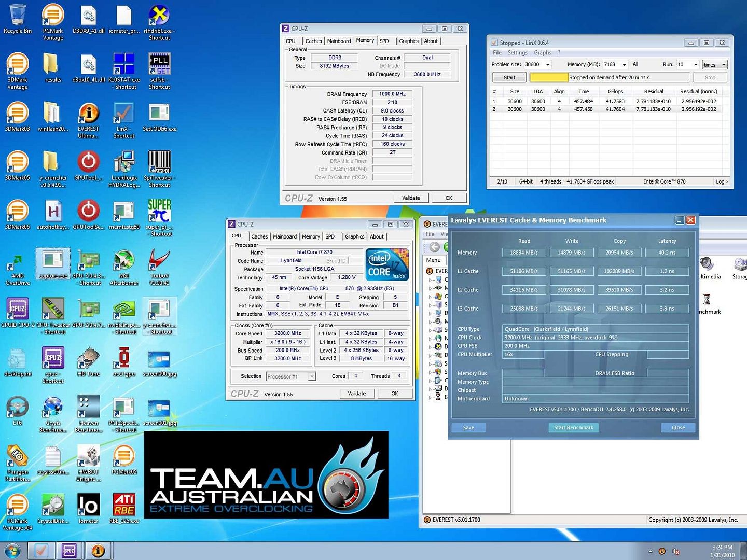Viewport: 747px width, 560px height.
Task: Open SetLOD6.exe desktop icon
Action: click(159, 117)
